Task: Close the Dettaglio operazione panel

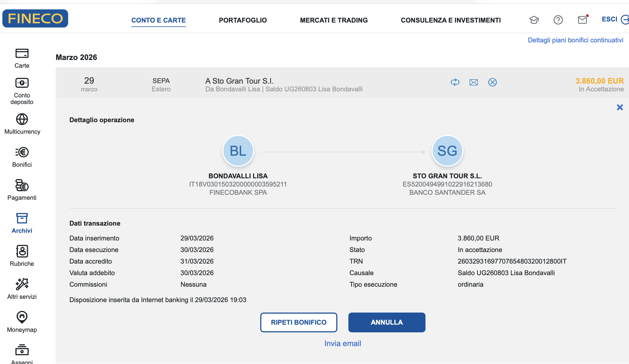Action: pos(620,107)
